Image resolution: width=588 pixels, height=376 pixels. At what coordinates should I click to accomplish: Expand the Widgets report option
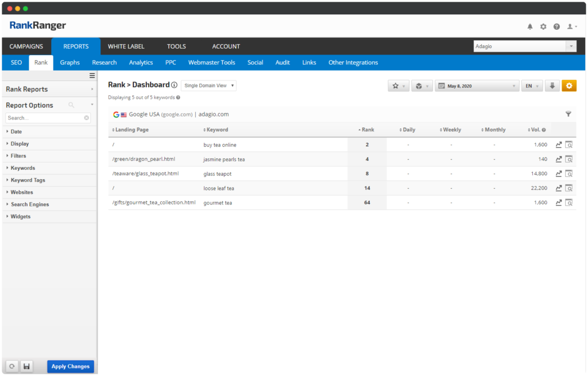click(49, 216)
